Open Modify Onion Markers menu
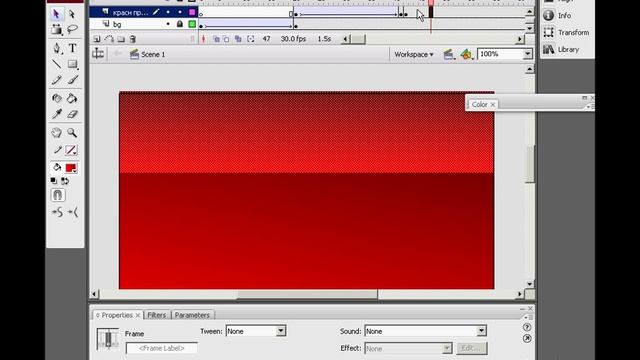 tap(251, 39)
